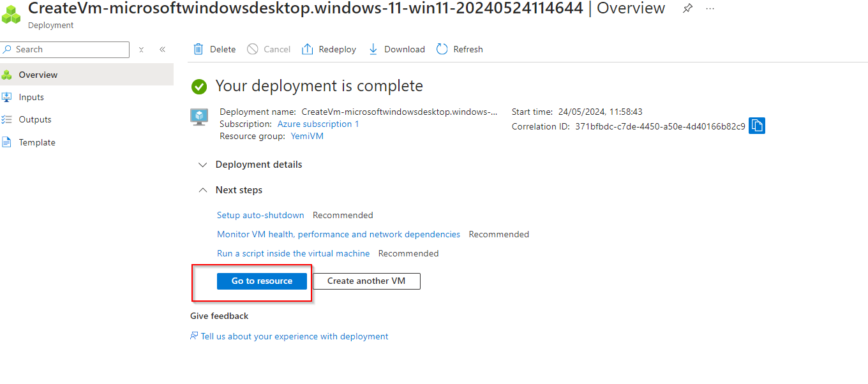
Task: Copy the Correlation ID to clipboard
Action: pyautogui.click(x=757, y=126)
